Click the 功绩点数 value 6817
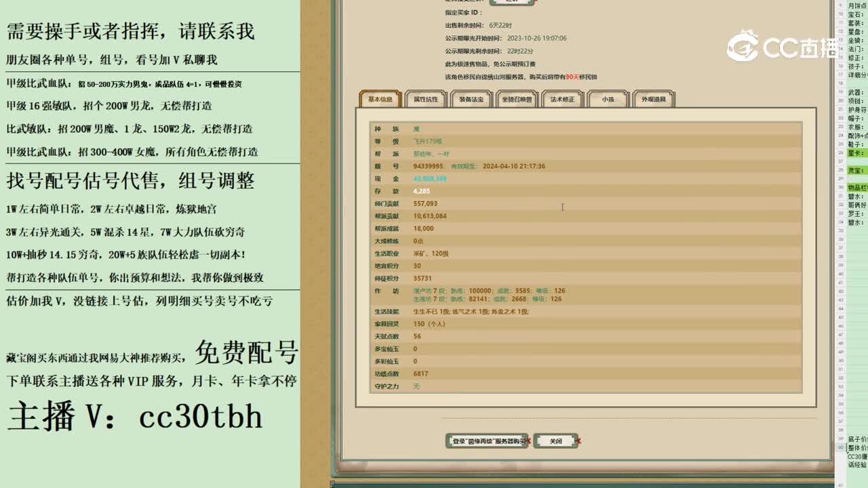The width and height of the screenshot is (868, 488). pyautogui.click(x=420, y=373)
